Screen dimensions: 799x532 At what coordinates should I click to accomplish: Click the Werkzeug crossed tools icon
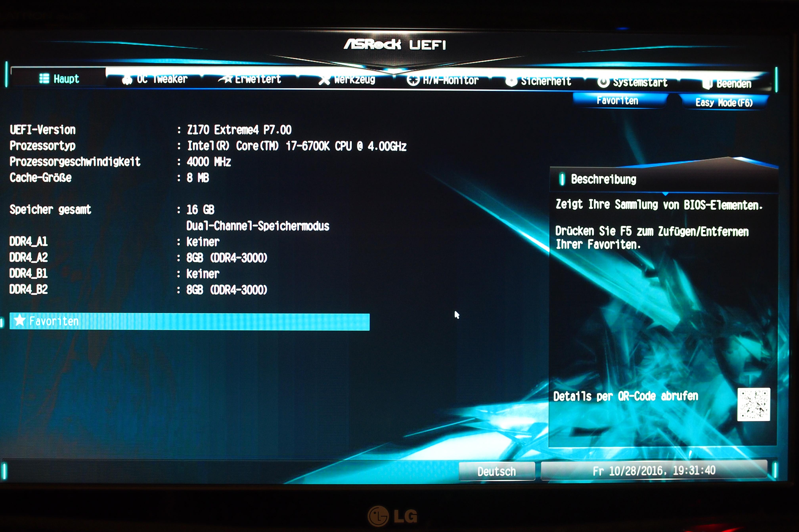click(324, 80)
